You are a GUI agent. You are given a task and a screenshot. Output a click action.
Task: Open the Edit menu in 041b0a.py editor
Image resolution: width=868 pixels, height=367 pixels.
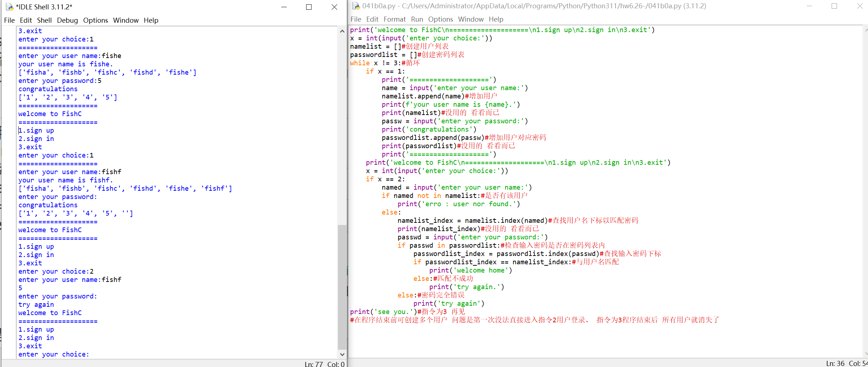372,19
